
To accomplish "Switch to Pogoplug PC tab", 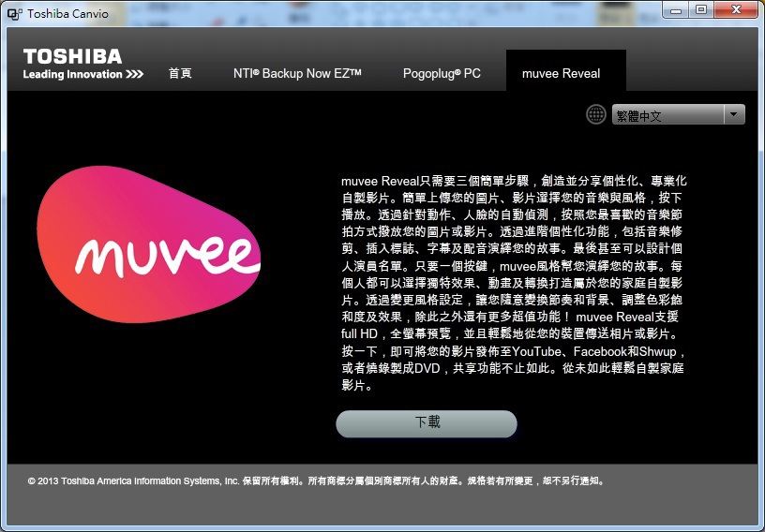I will pyautogui.click(x=442, y=73).
